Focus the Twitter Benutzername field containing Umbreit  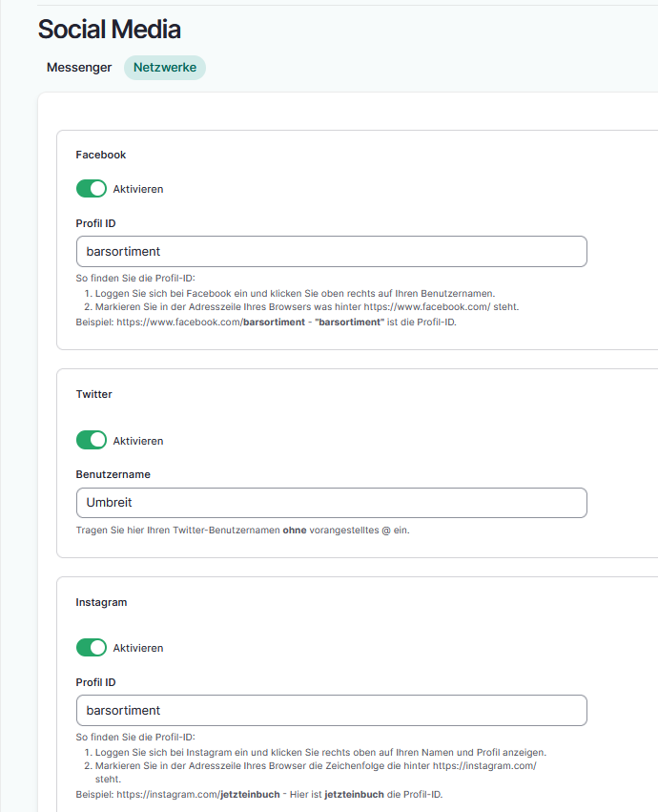[331, 503]
